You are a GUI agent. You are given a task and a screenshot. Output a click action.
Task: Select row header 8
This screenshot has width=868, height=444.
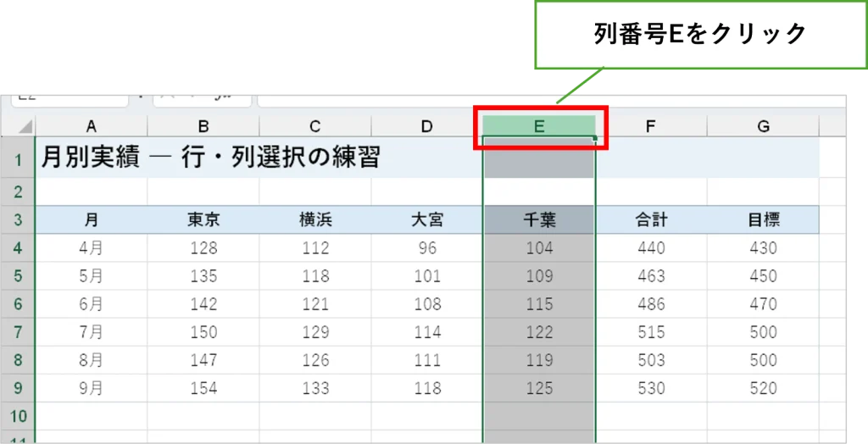pos(18,360)
